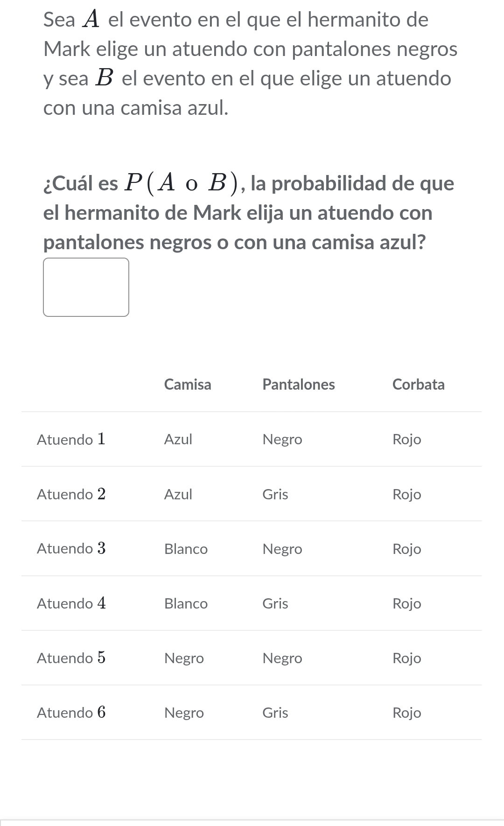The width and height of the screenshot is (504, 826).
Task: Select the Atuendo 1 row label
Action: pos(71,440)
